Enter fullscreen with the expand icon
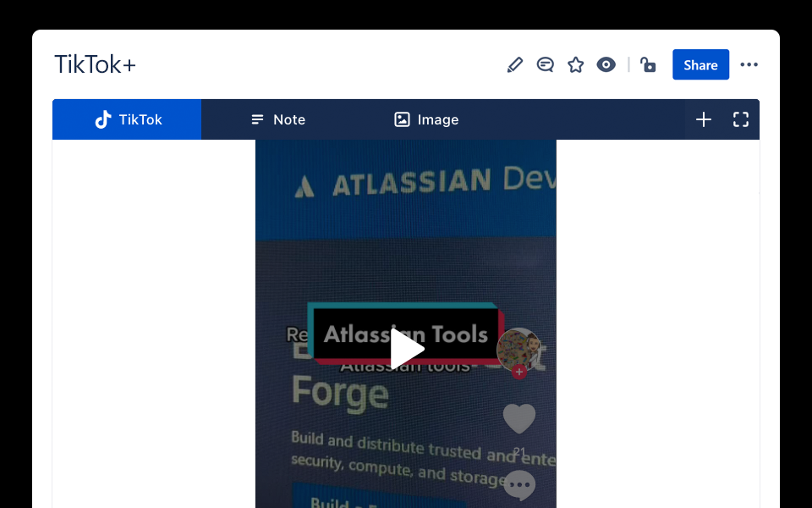 pos(741,119)
